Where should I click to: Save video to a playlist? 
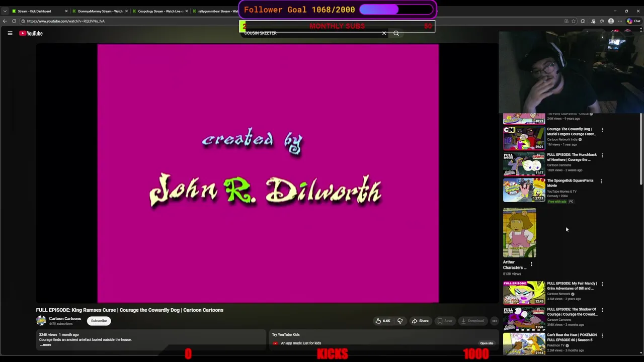[445, 321]
